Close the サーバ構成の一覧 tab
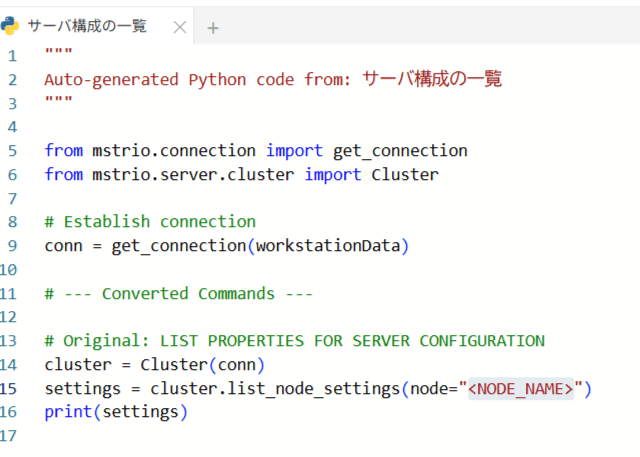Image resolution: width=640 pixels, height=457 pixels. (x=180, y=28)
